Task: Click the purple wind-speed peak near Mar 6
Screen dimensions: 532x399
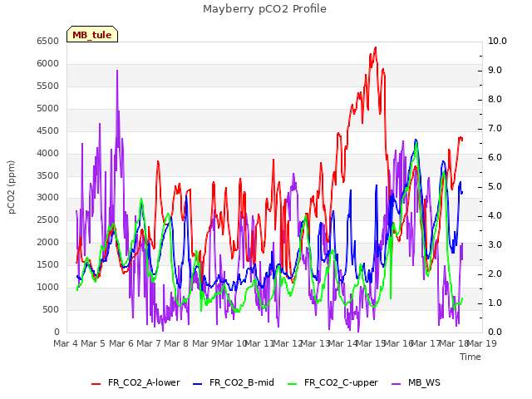Action: (x=117, y=71)
